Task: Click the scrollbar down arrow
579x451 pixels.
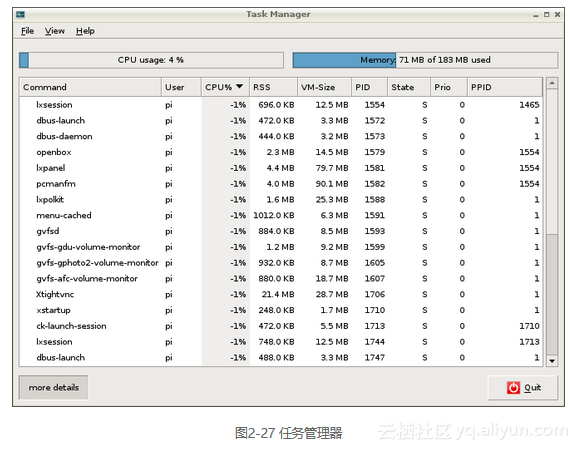Action: tap(552, 361)
